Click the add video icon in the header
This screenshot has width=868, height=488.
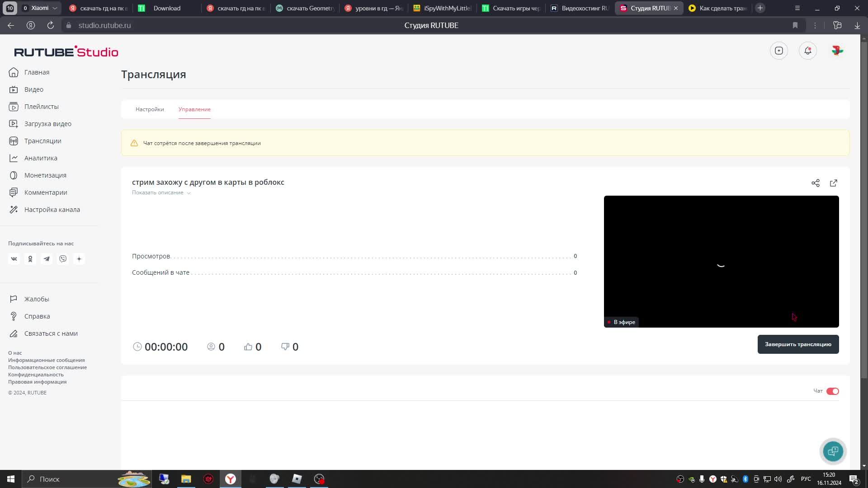pyautogui.click(x=778, y=51)
